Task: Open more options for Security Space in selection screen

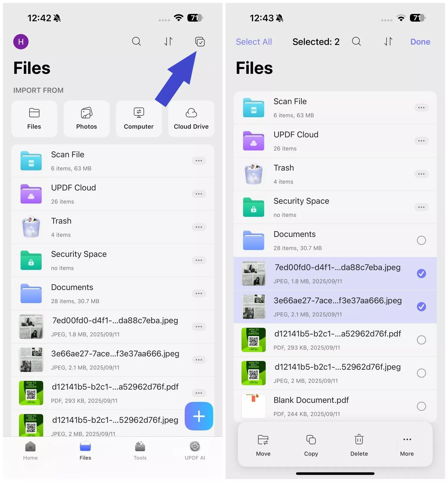Action: 421,207
